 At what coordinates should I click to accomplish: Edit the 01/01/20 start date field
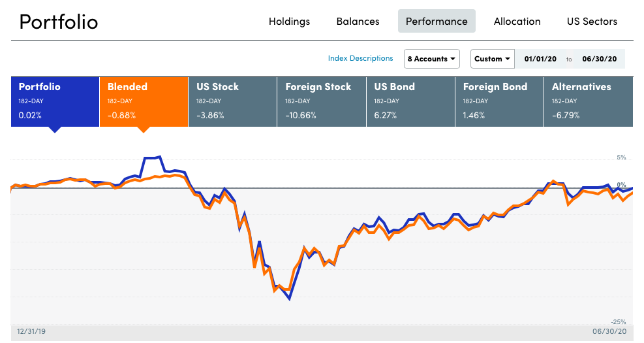point(540,59)
